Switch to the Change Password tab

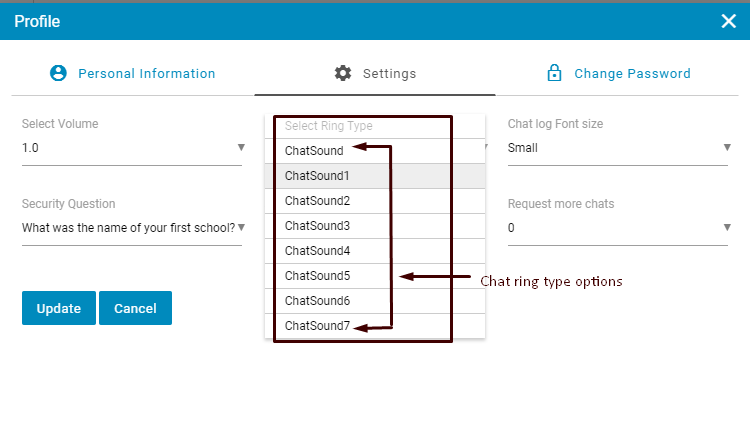pos(632,73)
